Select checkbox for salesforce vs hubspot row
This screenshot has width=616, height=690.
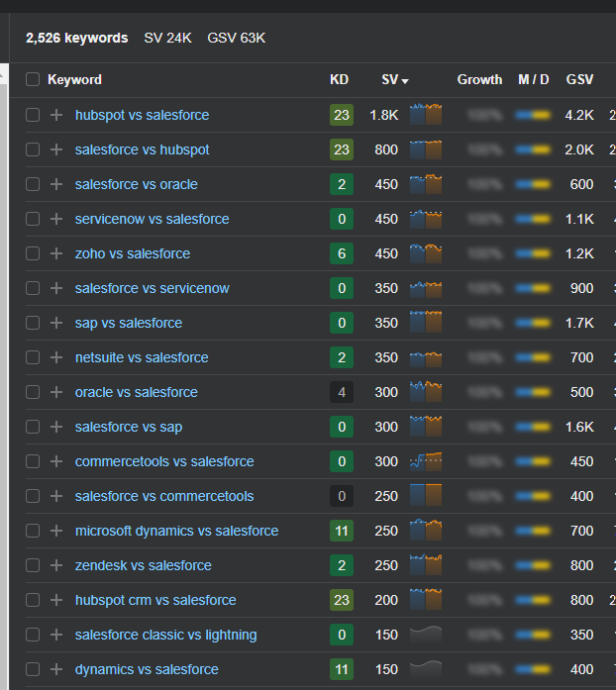click(33, 149)
